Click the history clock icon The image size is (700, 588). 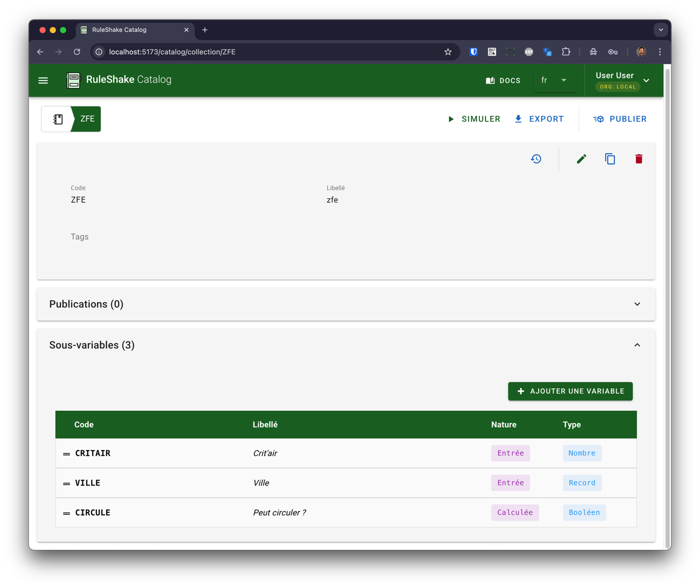pos(536,159)
